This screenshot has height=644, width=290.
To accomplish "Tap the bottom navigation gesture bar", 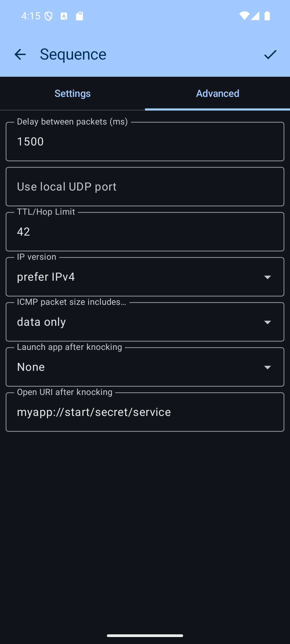I will point(145,635).
